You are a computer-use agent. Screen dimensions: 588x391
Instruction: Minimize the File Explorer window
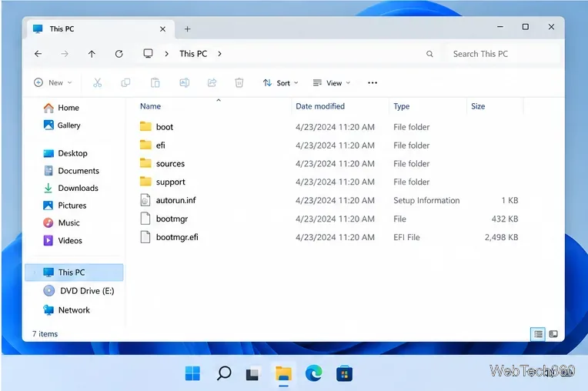click(500, 27)
